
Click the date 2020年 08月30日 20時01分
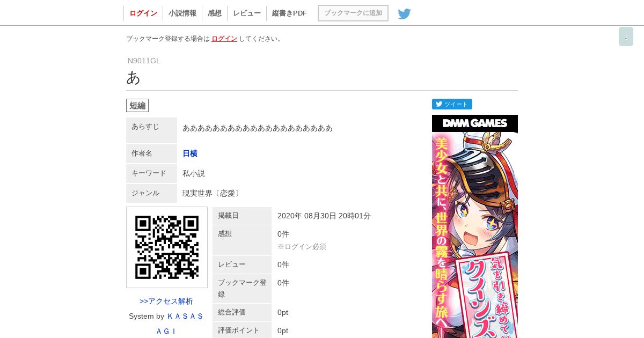tap(324, 216)
